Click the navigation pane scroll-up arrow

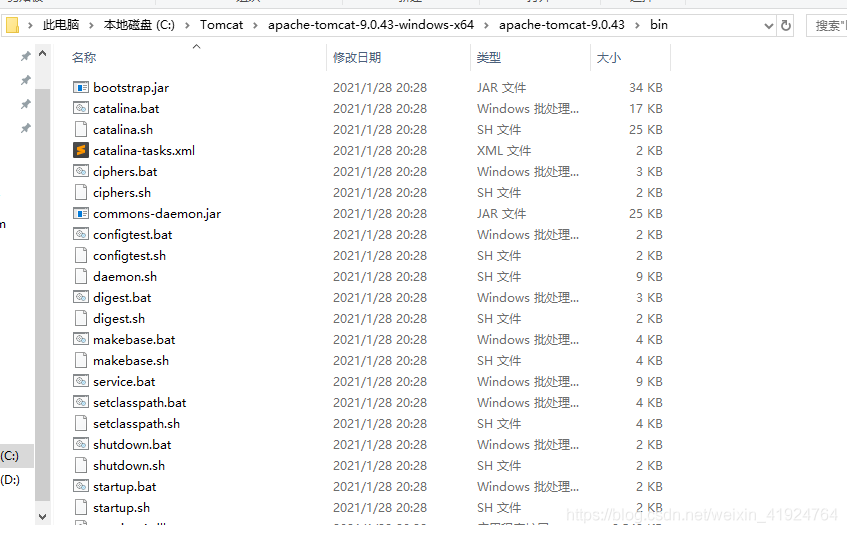pos(43,53)
